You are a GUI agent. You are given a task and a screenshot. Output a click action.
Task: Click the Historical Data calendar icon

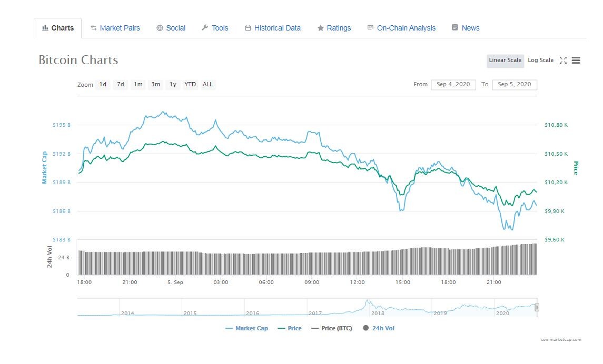coord(248,28)
